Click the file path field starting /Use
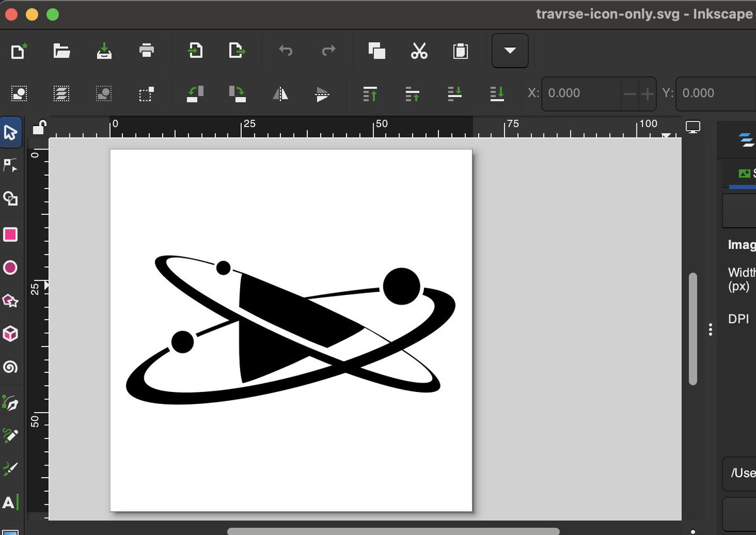756x535 pixels. point(739,473)
